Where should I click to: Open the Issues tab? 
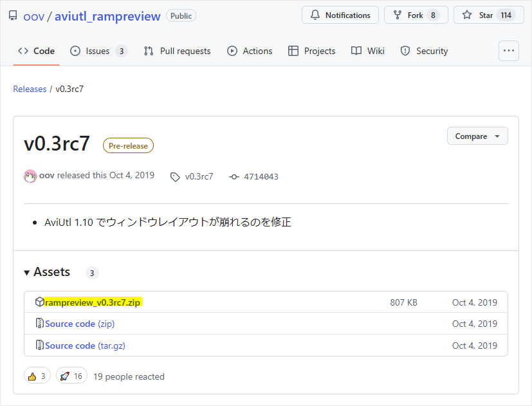(98, 51)
